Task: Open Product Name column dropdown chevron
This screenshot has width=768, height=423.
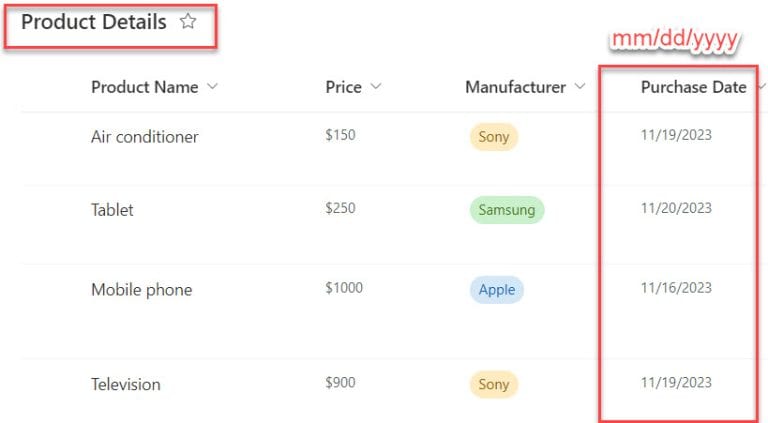Action: point(212,87)
